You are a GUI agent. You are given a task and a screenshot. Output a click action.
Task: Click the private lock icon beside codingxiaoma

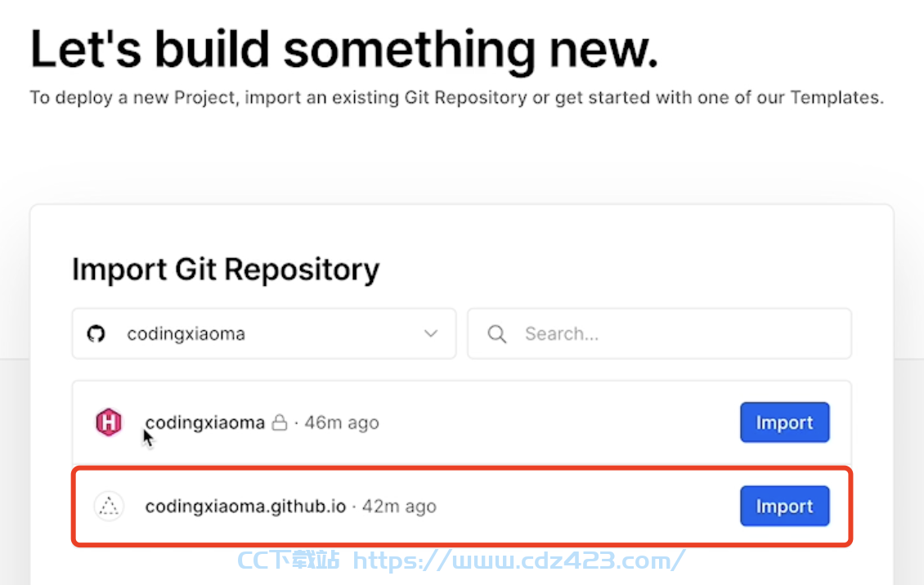tap(280, 422)
